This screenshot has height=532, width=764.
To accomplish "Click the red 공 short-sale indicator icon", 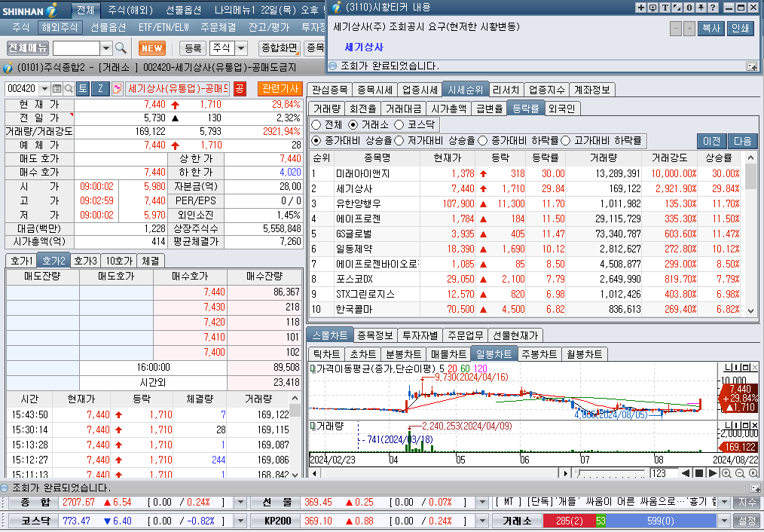I will 240,88.
